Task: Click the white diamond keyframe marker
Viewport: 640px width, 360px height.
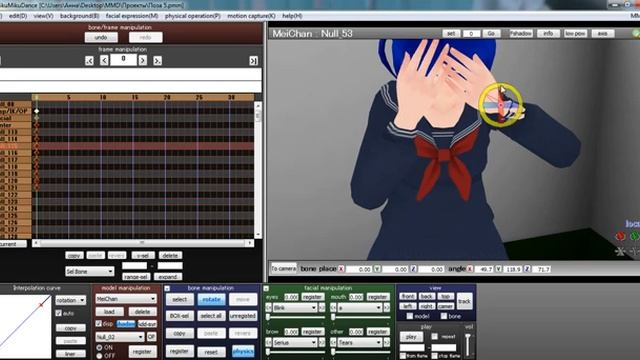Action: point(37,111)
